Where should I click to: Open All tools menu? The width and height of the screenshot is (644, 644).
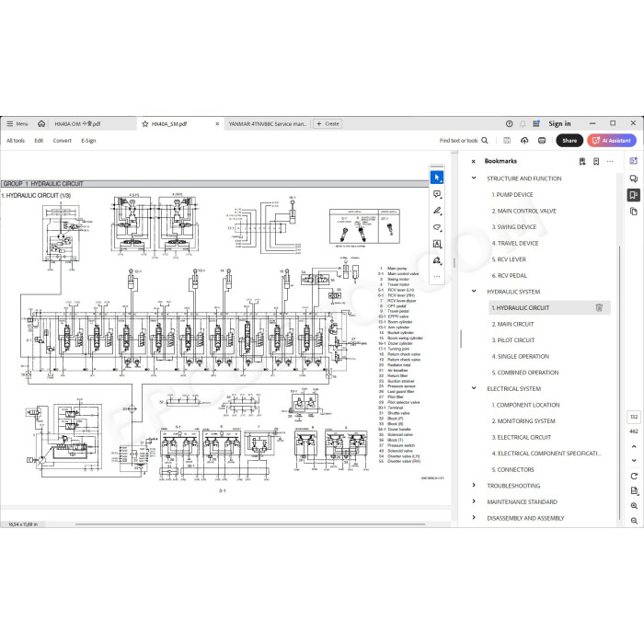pos(16,141)
